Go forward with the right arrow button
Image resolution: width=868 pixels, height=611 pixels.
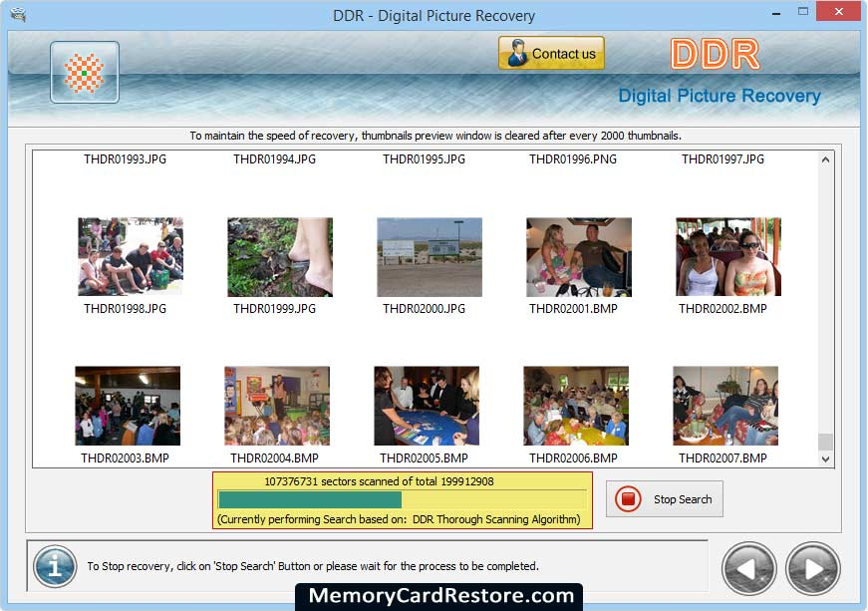click(812, 568)
